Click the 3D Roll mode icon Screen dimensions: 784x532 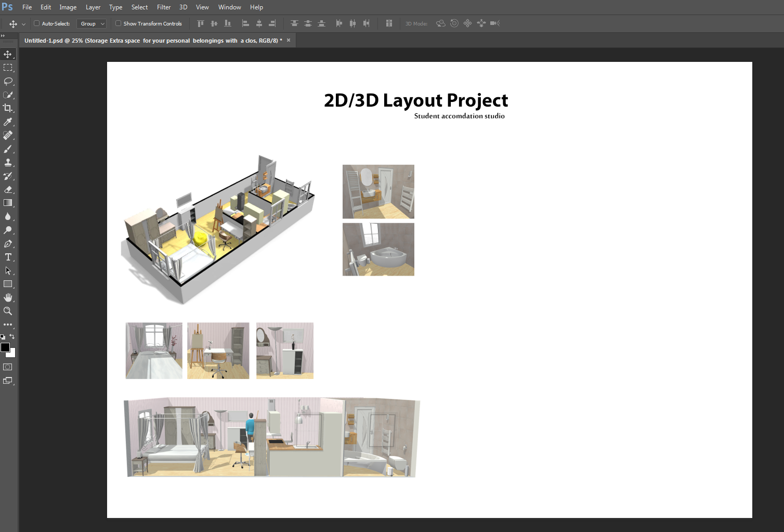tap(454, 23)
